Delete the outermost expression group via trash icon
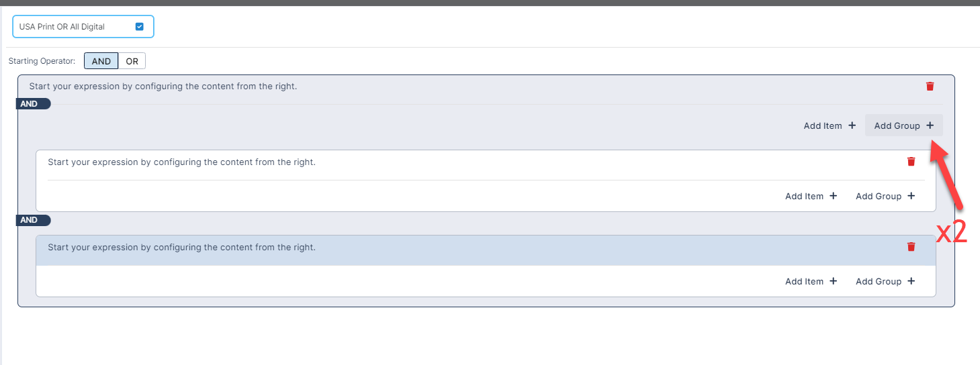The width and height of the screenshot is (980, 365). pos(930,86)
